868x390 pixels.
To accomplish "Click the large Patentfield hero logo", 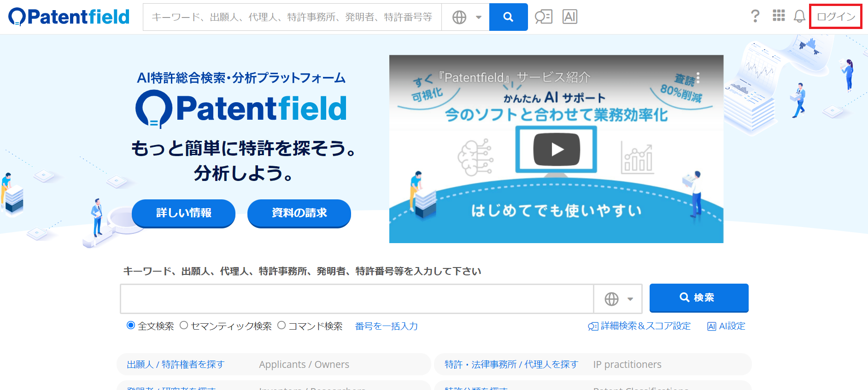I will (241, 109).
